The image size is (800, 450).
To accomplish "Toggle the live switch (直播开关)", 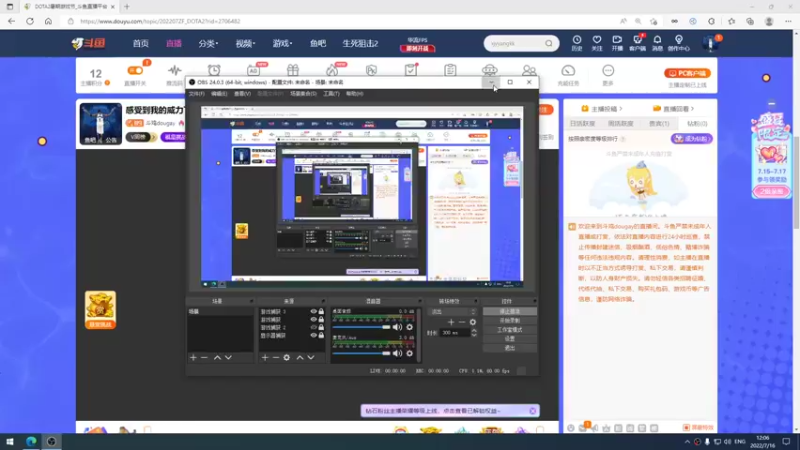I will click(x=135, y=70).
